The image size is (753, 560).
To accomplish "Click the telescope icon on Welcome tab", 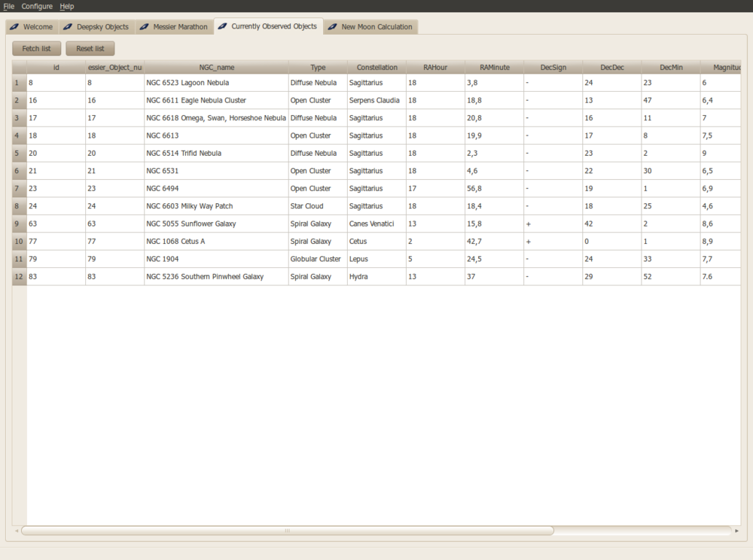I will [x=14, y=27].
